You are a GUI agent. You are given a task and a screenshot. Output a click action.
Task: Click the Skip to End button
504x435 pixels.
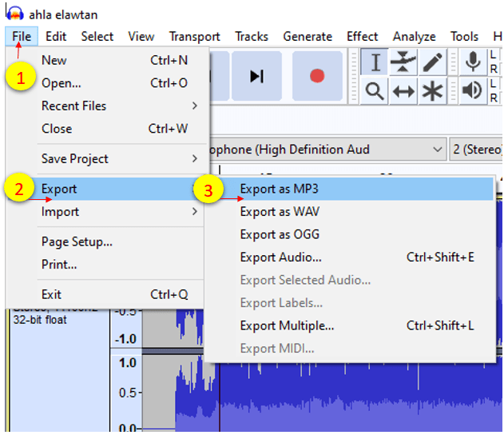point(257,76)
